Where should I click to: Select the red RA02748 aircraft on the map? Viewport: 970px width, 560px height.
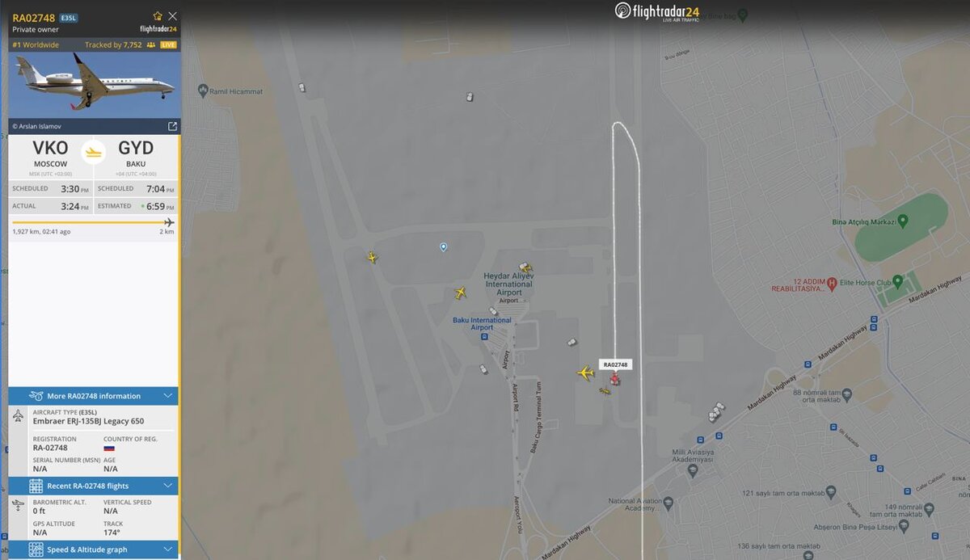(615, 378)
